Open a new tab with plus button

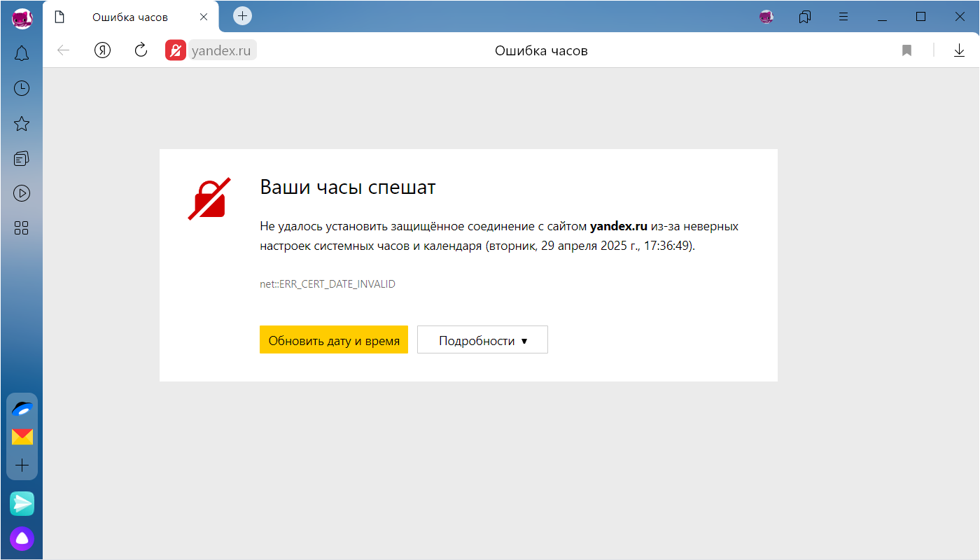click(242, 15)
